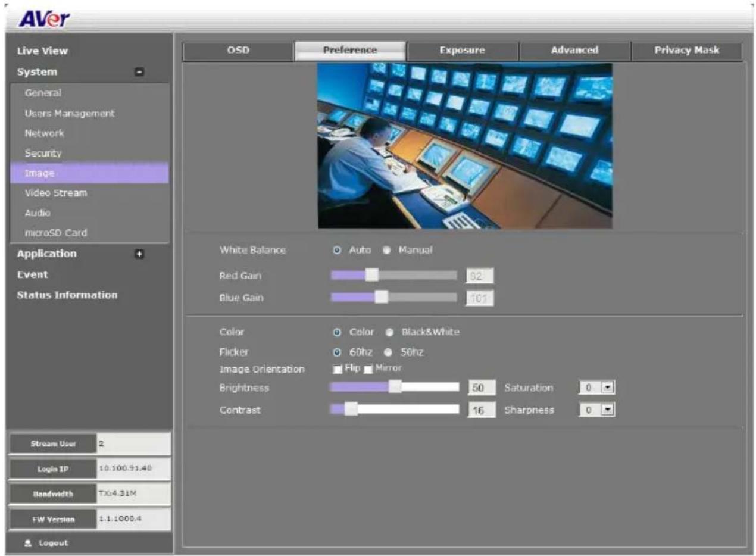This screenshot has height=556, width=756.
Task: Click the Brightness slider handle
Action: (395, 387)
